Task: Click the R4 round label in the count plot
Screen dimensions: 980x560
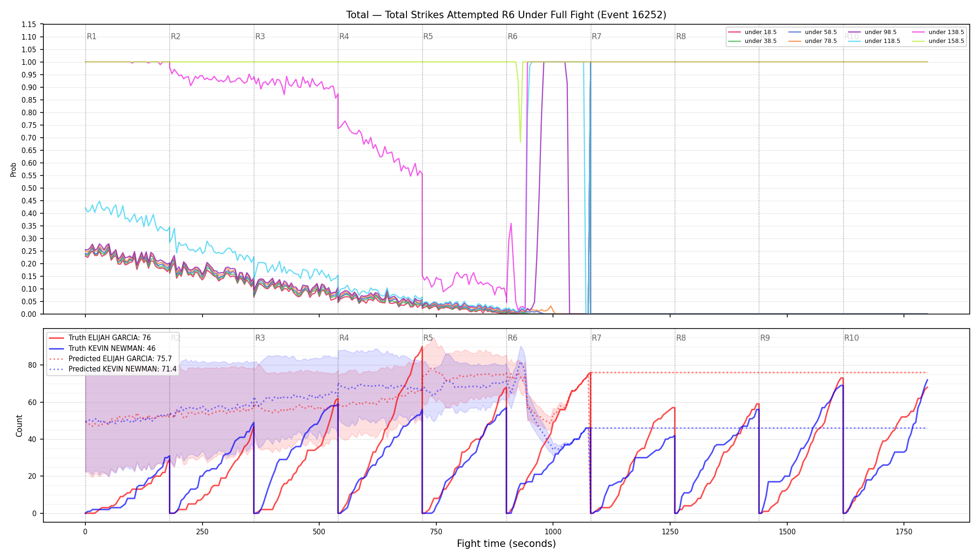Action: coord(344,338)
